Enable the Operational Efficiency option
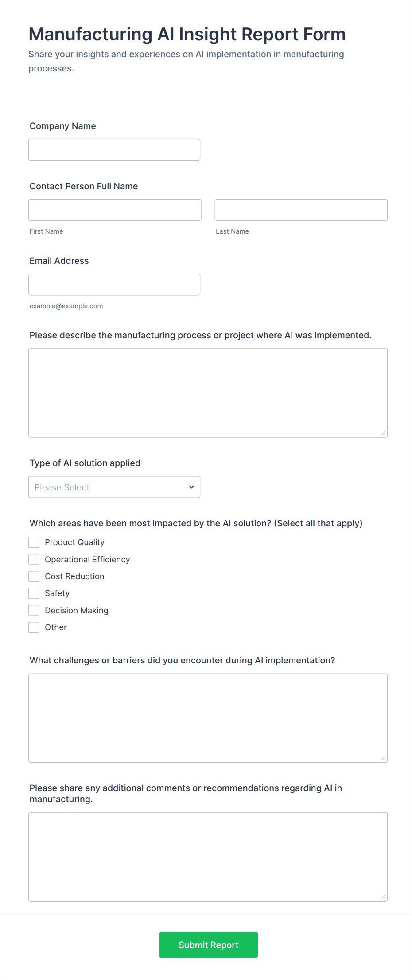Screen dimensions: 412x980 [34, 559]
